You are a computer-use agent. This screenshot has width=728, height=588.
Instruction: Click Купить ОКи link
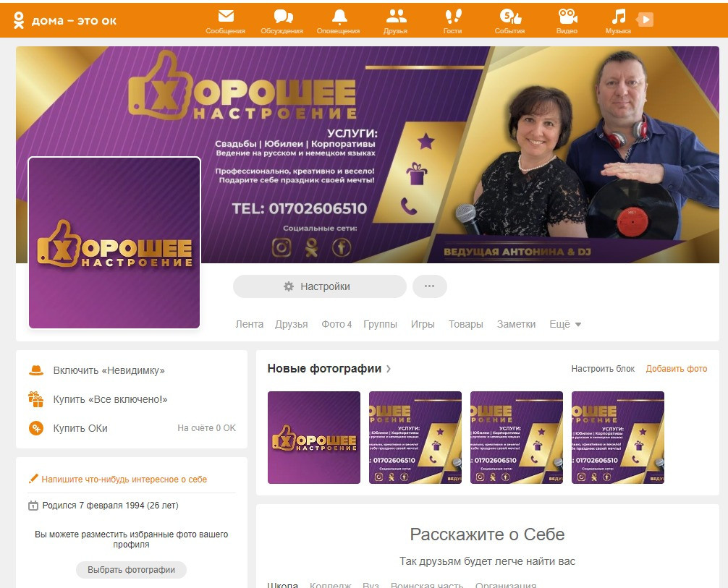click(80, 428)
